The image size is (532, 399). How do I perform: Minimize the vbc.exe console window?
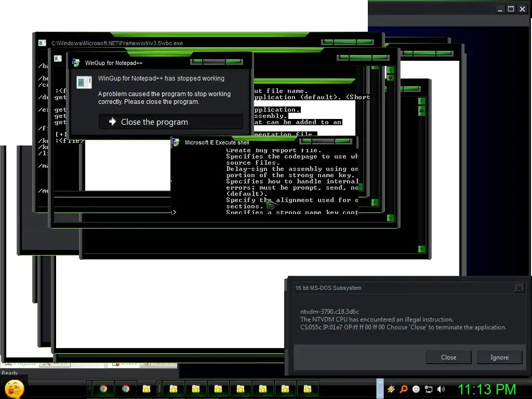[328, 42]
